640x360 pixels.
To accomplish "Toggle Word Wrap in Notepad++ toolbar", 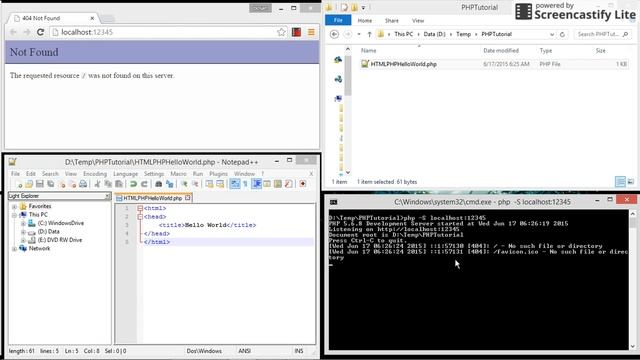I will coord(235,184).
